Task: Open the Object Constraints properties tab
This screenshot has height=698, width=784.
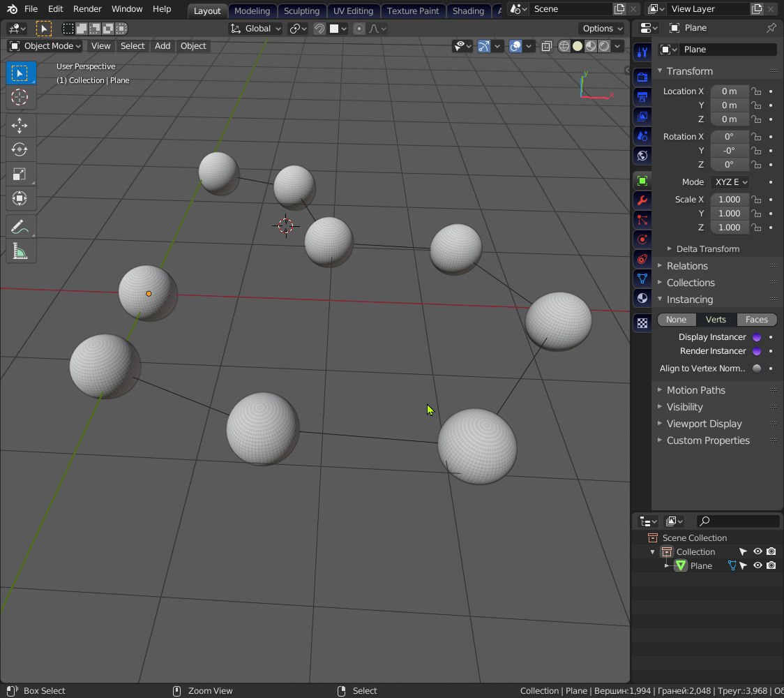Action: coord(642,259)
